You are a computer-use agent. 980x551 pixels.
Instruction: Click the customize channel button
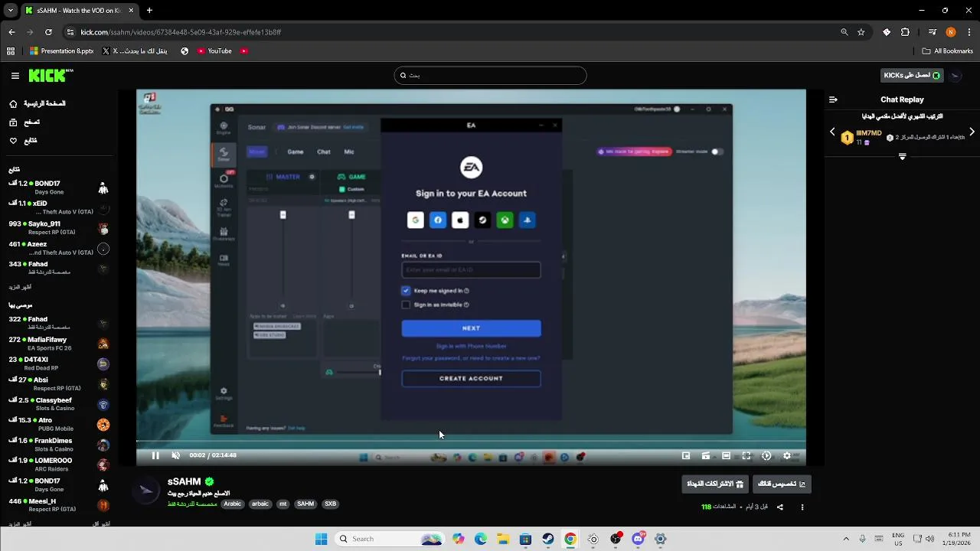pos(781,484)
